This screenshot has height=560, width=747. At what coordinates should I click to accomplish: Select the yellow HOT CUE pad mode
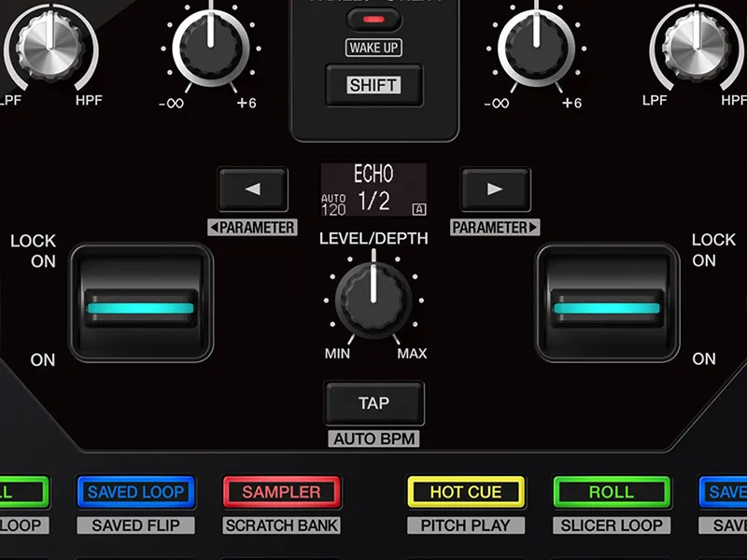(x=466, y=492)
